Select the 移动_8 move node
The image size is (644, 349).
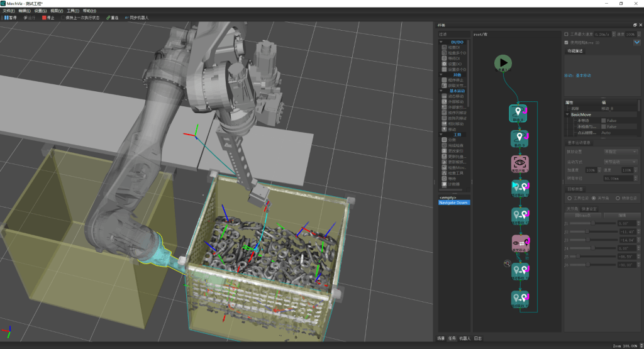519,113
